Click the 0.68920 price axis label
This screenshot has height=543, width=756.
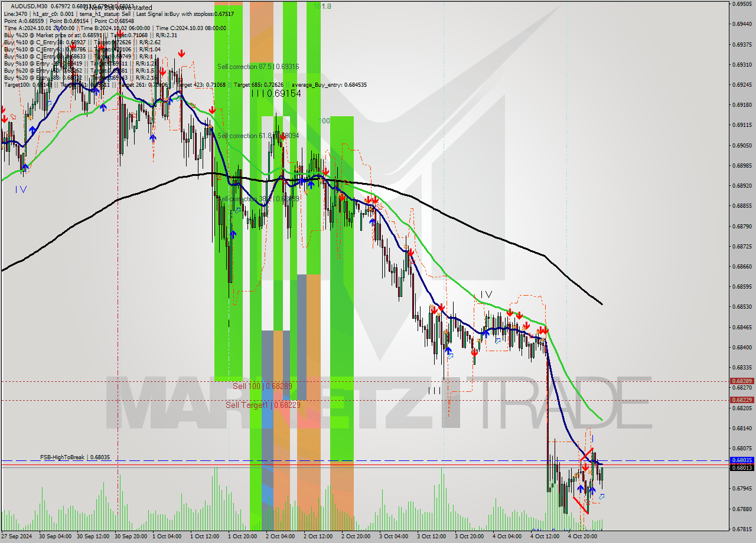click(742, 185)
